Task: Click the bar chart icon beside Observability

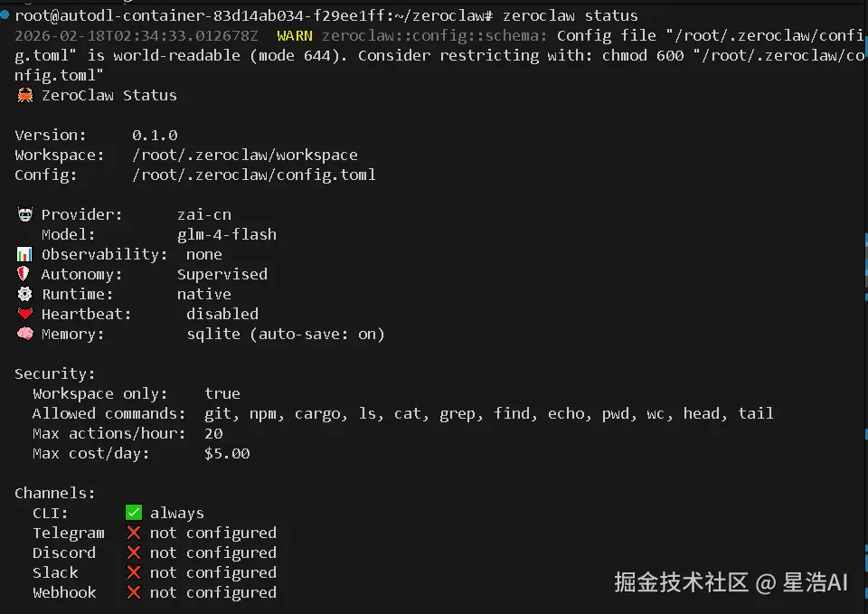Action: [x=24, y=254]
